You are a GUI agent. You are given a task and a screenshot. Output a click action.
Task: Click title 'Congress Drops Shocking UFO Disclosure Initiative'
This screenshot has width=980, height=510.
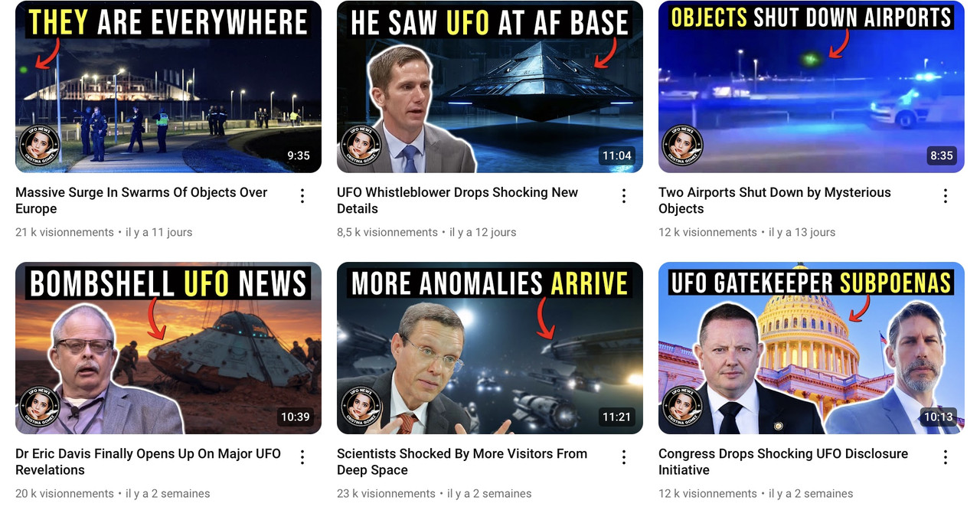coord(783,462)
